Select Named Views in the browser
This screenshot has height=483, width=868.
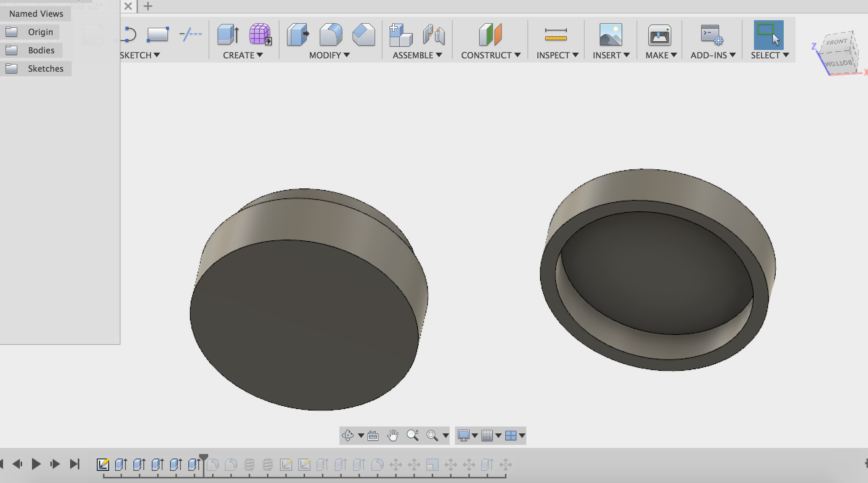(x=36, y=14)
